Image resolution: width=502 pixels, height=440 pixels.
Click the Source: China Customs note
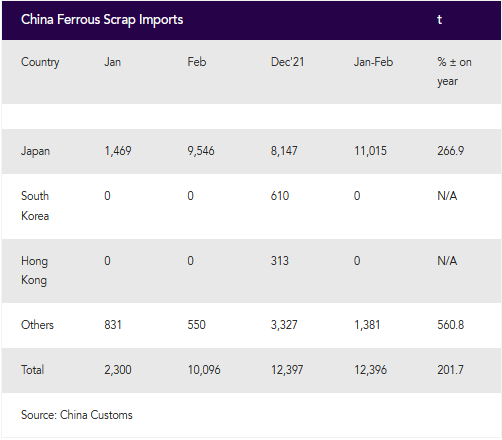[77, 415]
